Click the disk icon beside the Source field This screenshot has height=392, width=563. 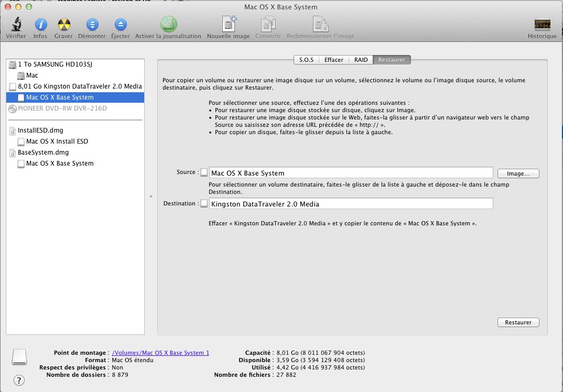click(204, 172)
